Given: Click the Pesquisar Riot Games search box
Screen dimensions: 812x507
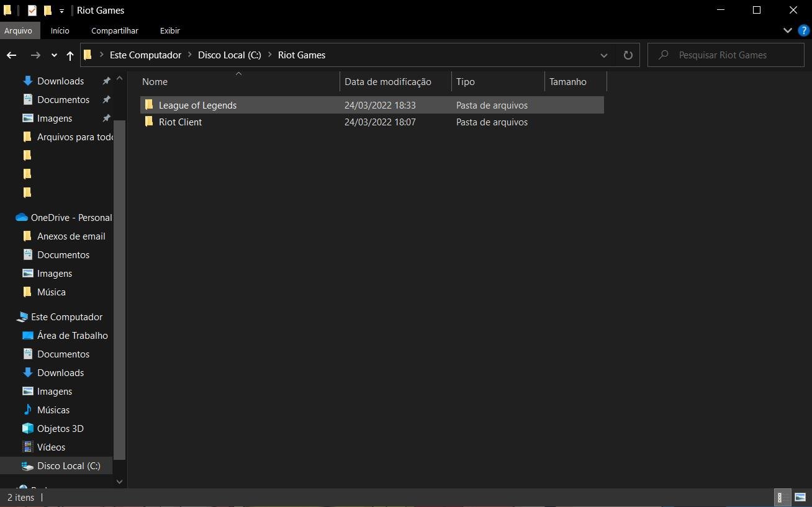Looking at the screenshot, I should click(726, 55).
